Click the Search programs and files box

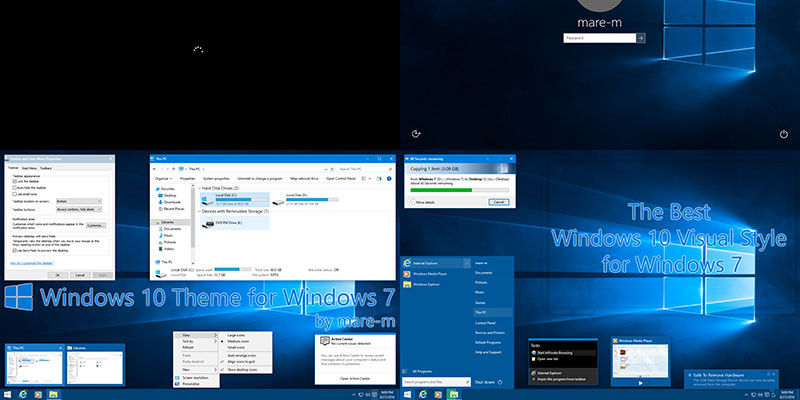(436, 382)
